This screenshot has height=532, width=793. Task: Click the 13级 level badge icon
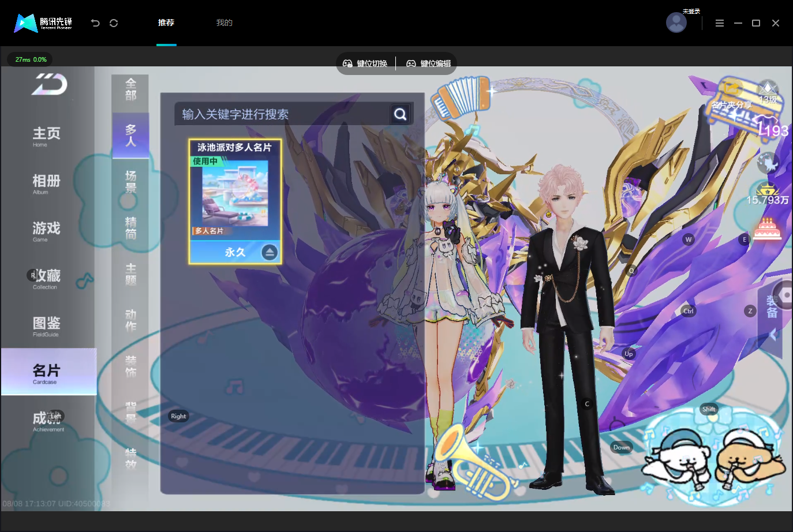768,93
